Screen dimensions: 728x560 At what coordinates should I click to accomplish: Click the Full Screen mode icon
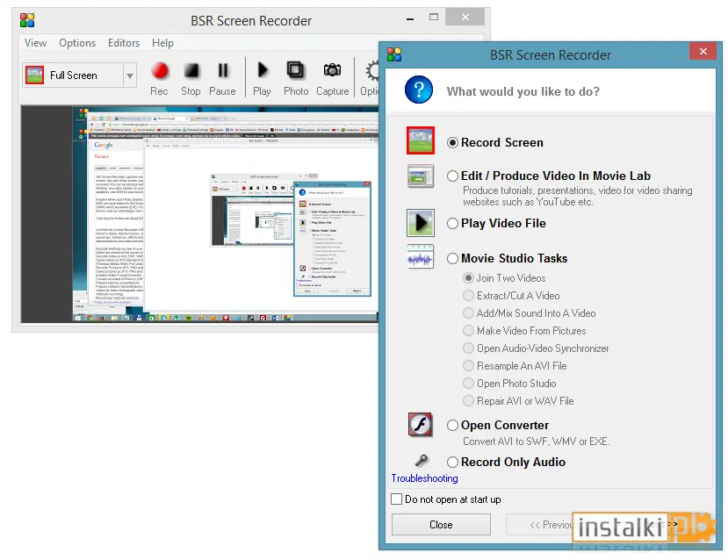[x=35, y=75]
